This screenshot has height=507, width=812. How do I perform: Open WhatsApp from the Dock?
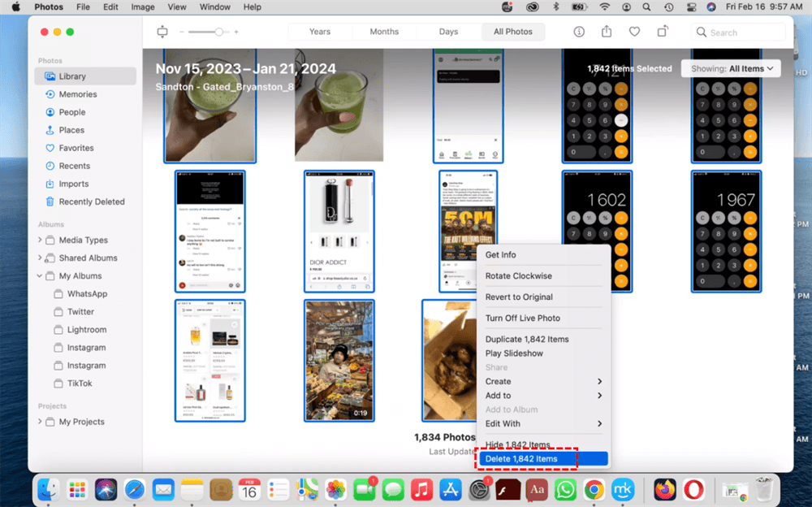(565, 489)
